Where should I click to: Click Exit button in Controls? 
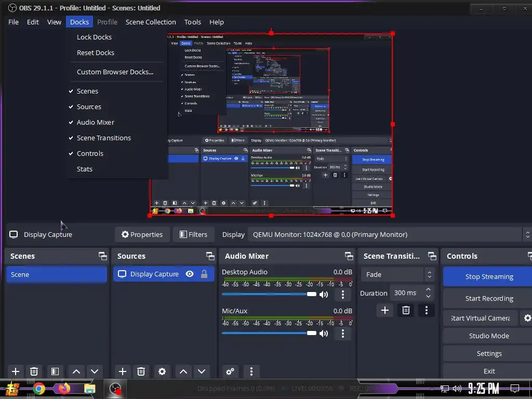click(488, 371)
